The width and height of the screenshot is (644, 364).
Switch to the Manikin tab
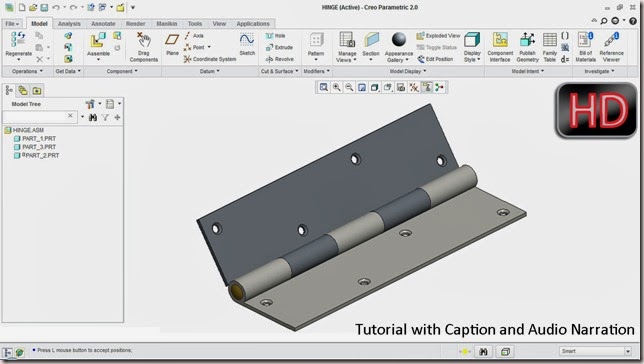pyautogui.click(x=167, y=24)
